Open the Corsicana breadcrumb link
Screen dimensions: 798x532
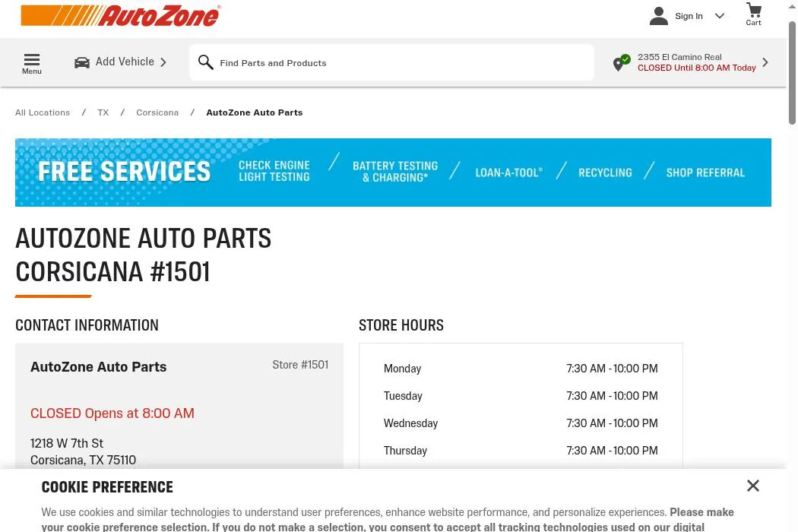(x=157, y=112)
